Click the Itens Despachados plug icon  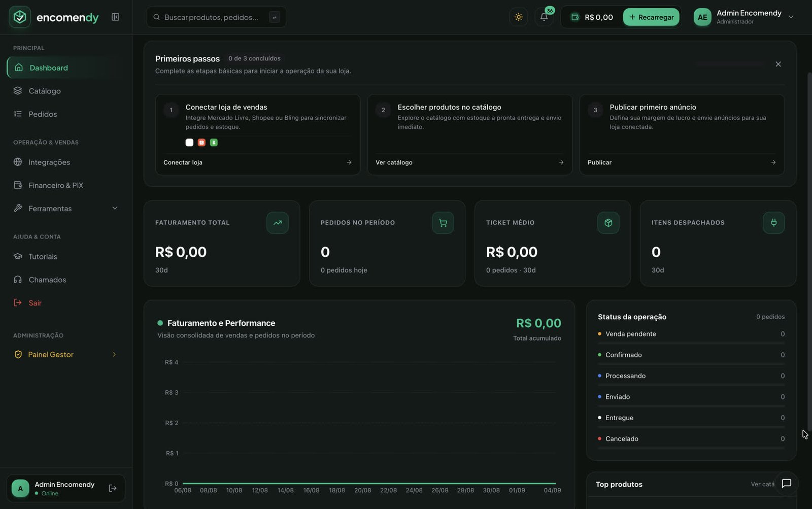tap(774, 223)
